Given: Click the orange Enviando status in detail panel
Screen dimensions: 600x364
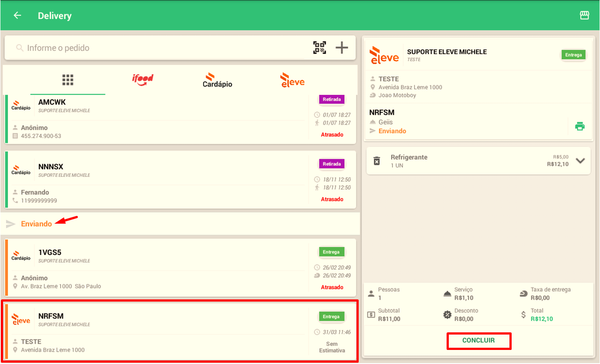Looking at the screenshot, I should (393, 131).
